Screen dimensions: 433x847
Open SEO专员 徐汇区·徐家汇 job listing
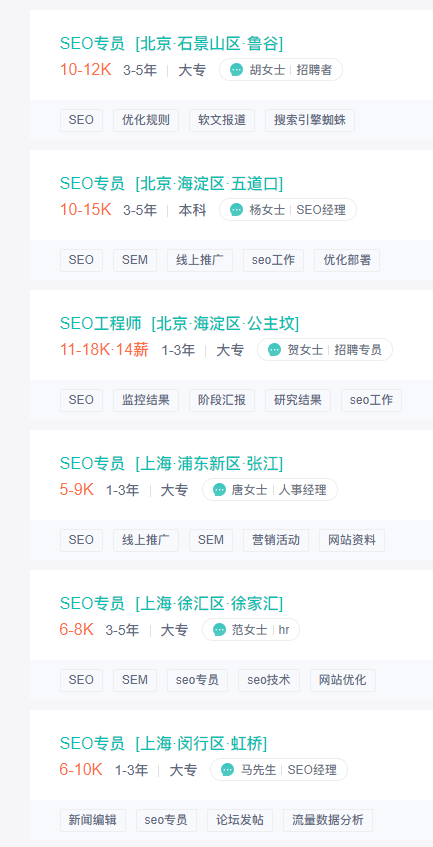click(171, 603)
